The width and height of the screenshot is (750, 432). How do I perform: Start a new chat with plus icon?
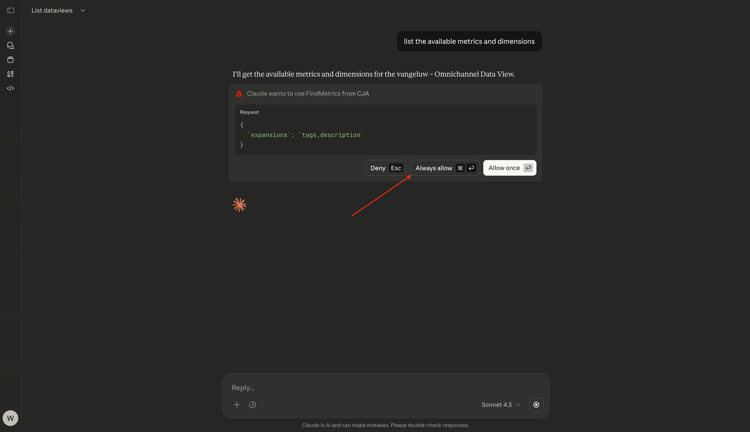[x=11, y=31]
